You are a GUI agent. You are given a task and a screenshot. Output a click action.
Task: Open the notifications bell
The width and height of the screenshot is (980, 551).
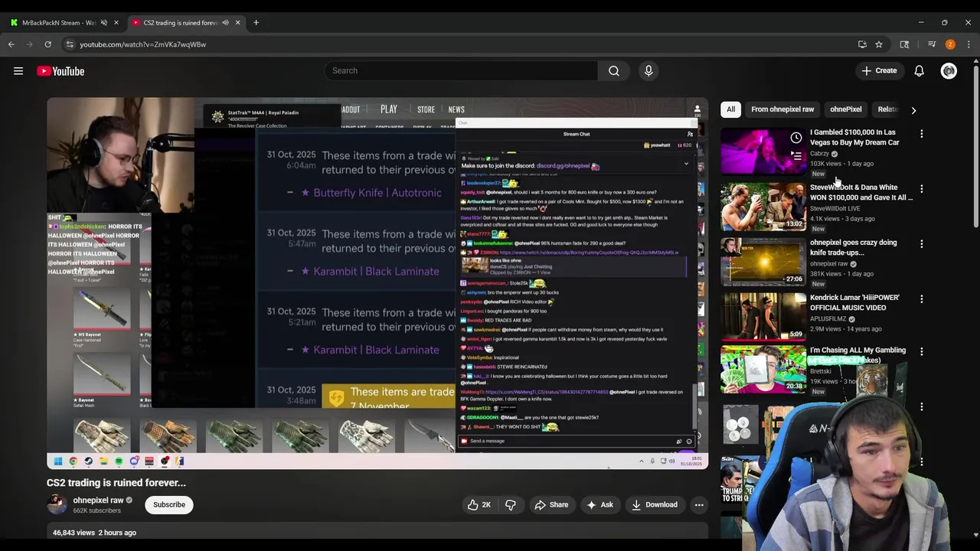(x=919, y=71)
